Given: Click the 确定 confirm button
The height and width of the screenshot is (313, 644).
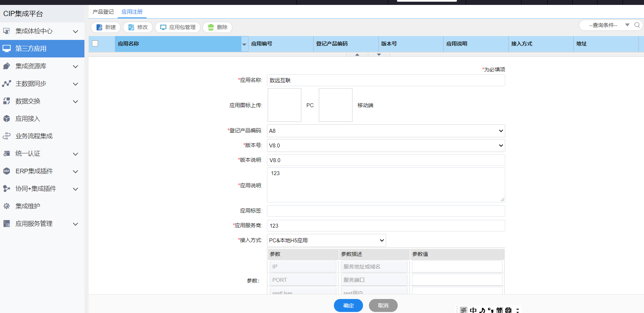Looking at the screenshot, I should coord(348,306).
